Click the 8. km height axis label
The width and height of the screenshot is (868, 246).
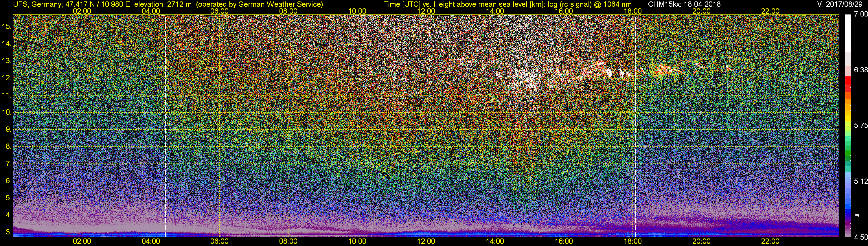[8, 147]
